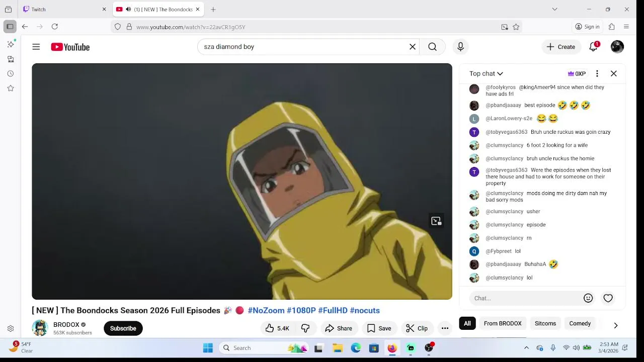The image size is (644, 362).
Task: Open the sidebar settings gear
Action: (11, 329)
